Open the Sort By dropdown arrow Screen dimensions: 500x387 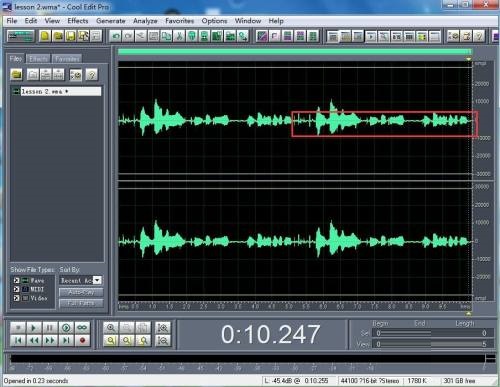click(97, 280)
